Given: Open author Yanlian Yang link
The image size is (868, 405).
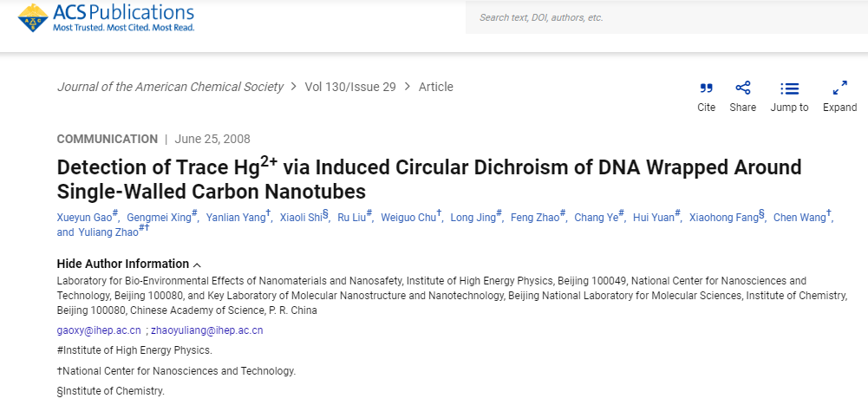Looking at the screenshot, I should coord(236,218).
